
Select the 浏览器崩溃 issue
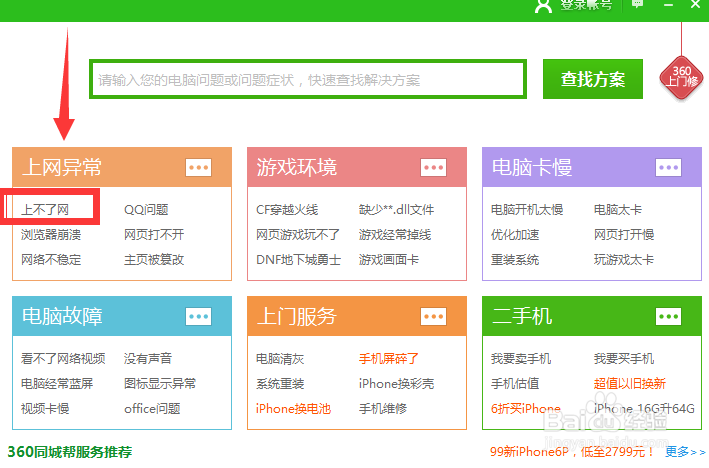pyautogui.click(x=51, y=235)
